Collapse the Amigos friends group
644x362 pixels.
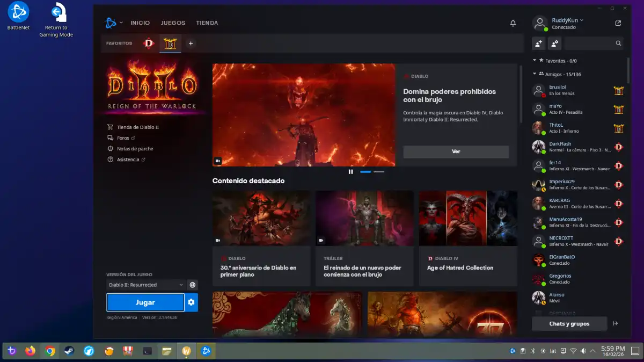tap(535, 74)
